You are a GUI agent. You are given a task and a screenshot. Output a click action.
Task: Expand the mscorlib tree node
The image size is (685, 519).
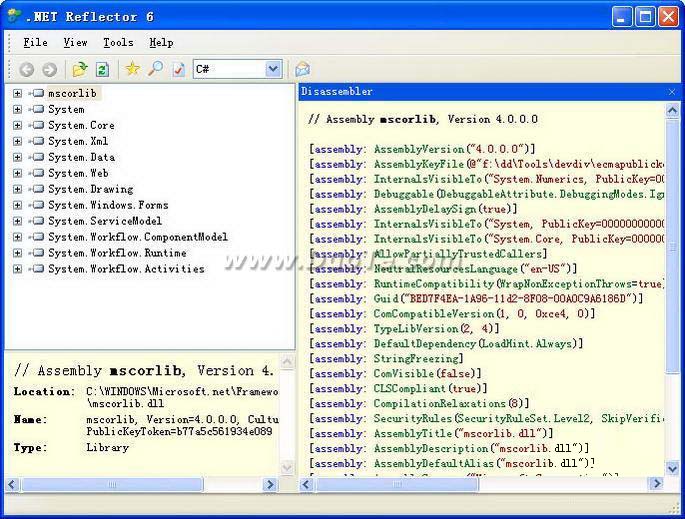[18, 93]
